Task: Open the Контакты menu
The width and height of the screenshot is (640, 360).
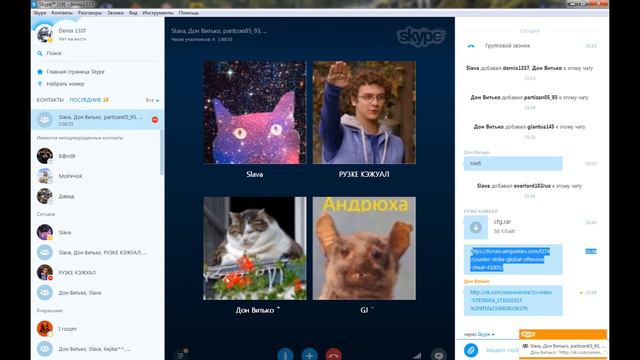Action: (62, 13)
